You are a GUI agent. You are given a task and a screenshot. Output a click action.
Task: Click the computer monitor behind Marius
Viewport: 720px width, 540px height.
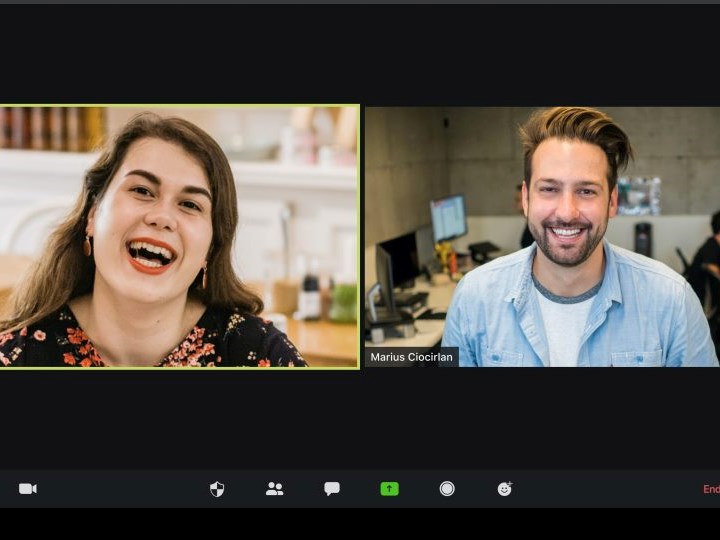[448, 217]
